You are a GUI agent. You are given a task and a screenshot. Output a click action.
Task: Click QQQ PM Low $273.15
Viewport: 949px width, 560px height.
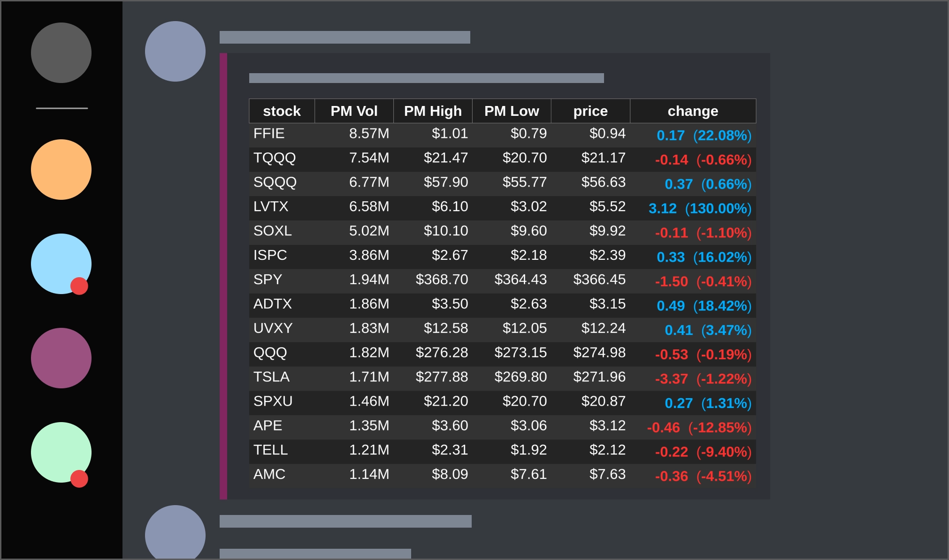tap(520, 353)
